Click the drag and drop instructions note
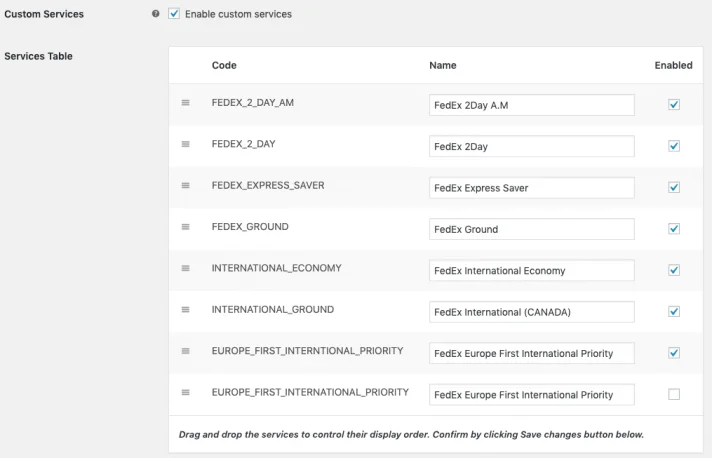The width and height of the screenshot is (712, 458). 411,434
